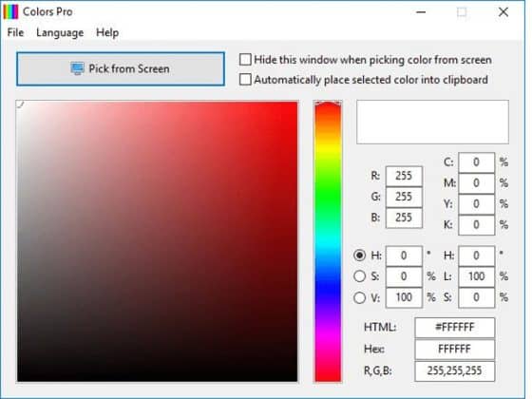Select the H radio button
Screen dimensions: 532x399
[360, 256]
